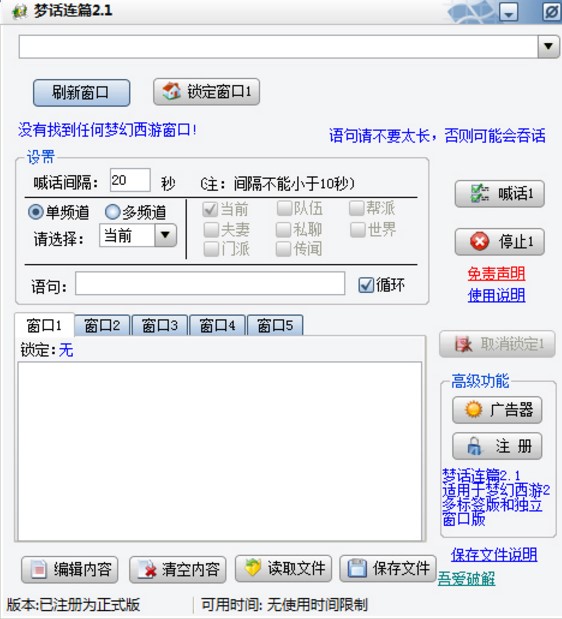The image size is (562, 619).
Task: Click the floppy disk icon on 保存文件
Action: [x=357, y=568]
